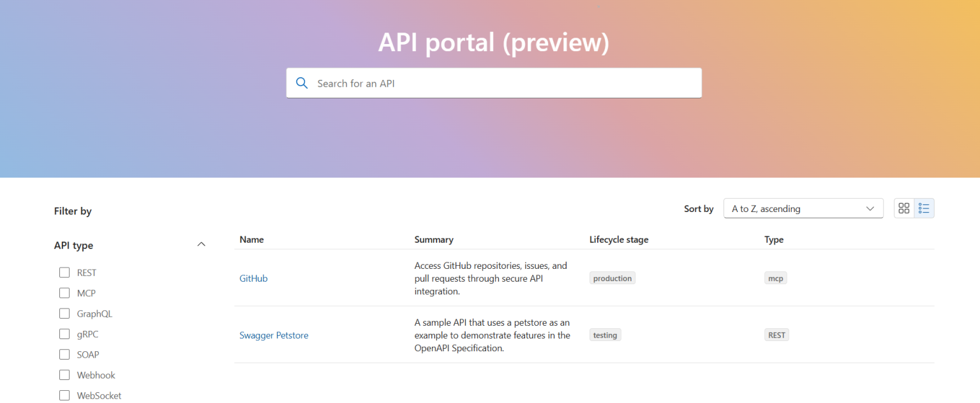Enable the gRPC filter
The height and width of the screenshot is (403, 980).
64,333
